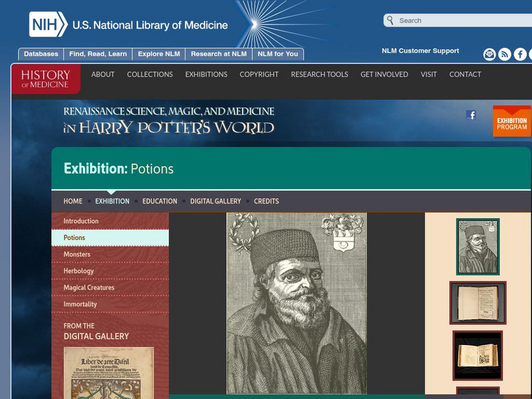Open the DIGITAL GALLERY section
Image resolution: width=532 pixels, height=399 pixels.
(215, 201)
